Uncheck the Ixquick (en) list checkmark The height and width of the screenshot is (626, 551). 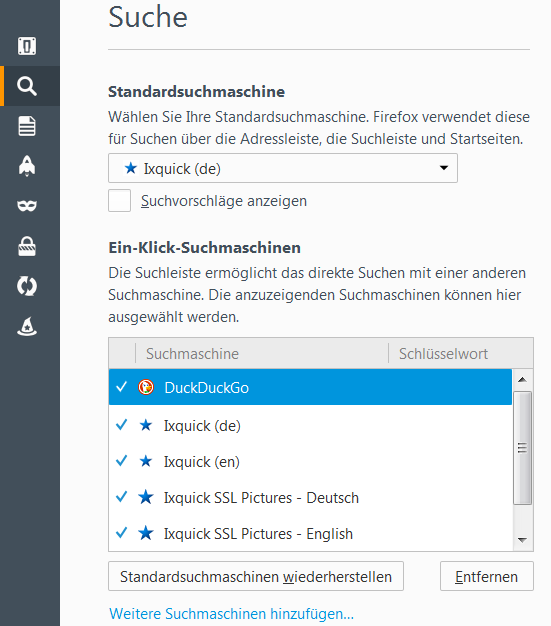[x=121, y=461]
